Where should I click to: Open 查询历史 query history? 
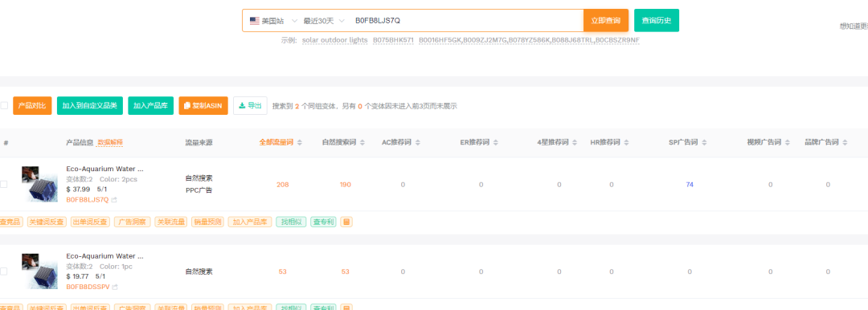(x=657, y=21)
